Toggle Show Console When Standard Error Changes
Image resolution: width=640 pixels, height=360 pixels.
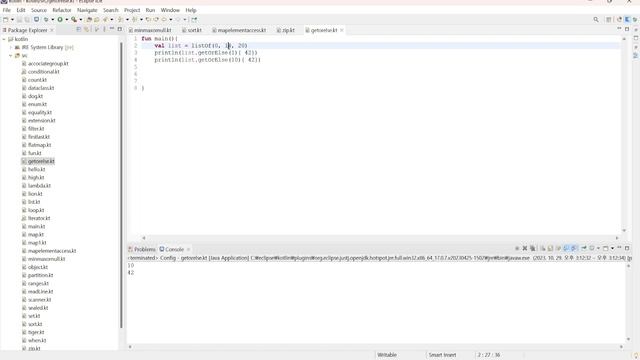coord(573,248)
